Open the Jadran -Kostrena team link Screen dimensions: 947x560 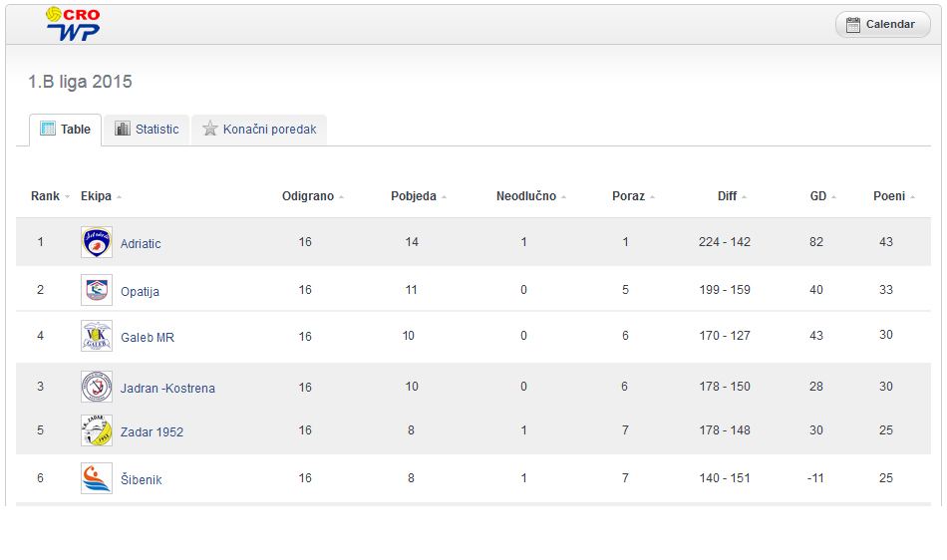(167, 388)
